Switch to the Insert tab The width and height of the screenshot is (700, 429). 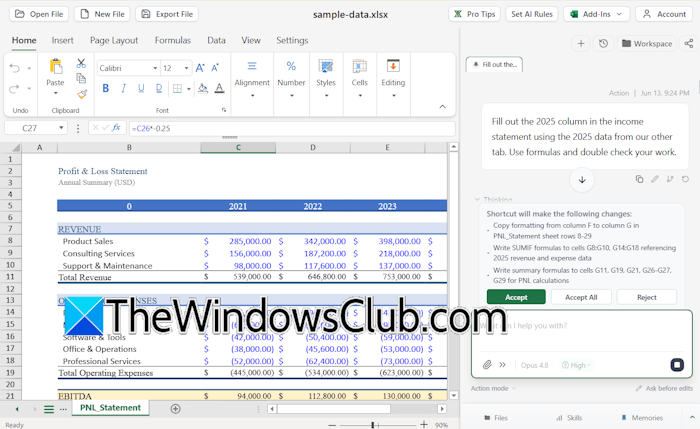(62, 40)
